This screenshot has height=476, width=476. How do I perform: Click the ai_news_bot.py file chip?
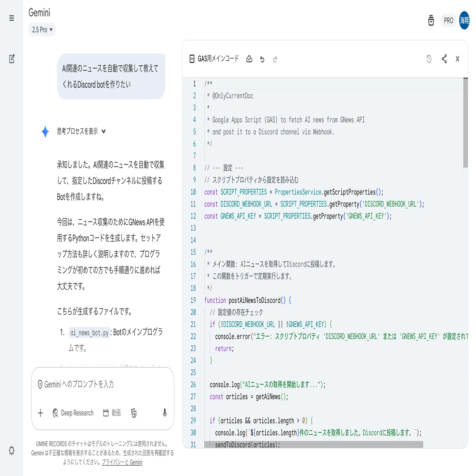[89, 333]
